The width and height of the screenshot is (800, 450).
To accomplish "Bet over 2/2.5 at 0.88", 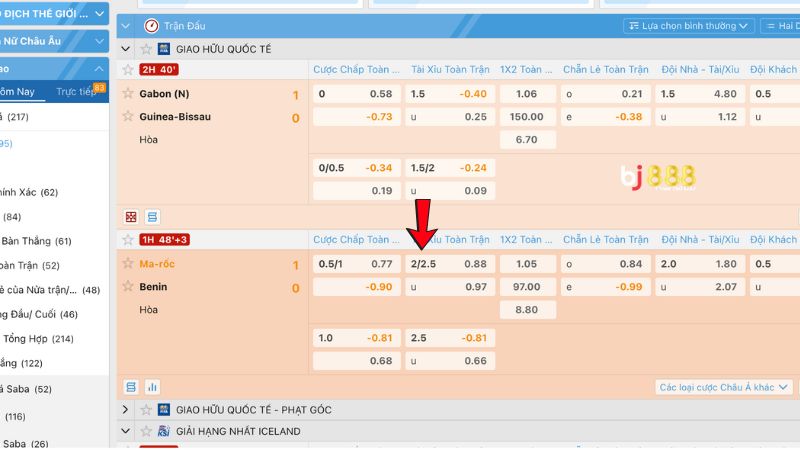I will point(450,264).
